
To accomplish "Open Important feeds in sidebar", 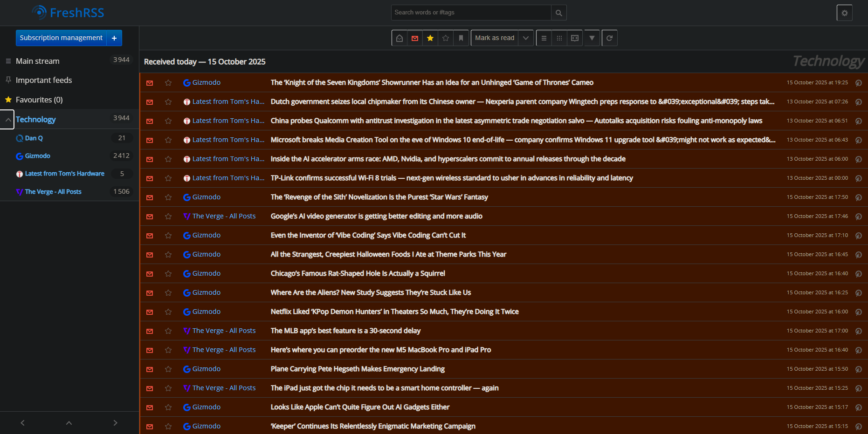I will pos(44,80).
